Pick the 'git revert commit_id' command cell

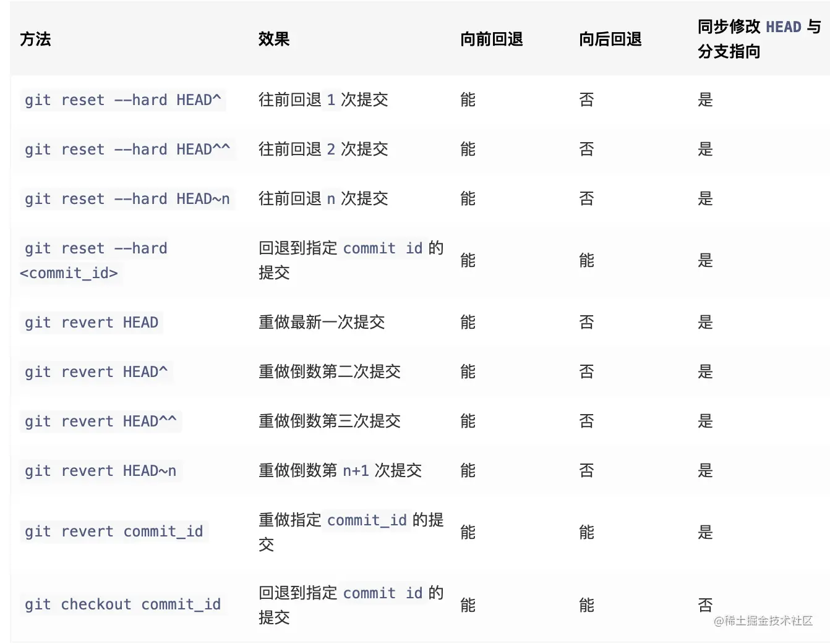click(114, 531)
